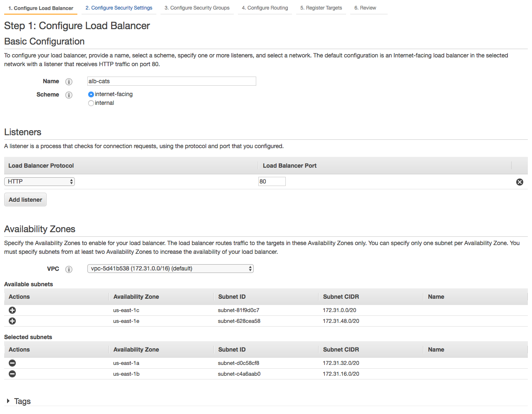Click the CIDR value 172.31.0.0/20
Image resolution: width=532 pixels, height=414 pixels.
(x=339, y=310)
